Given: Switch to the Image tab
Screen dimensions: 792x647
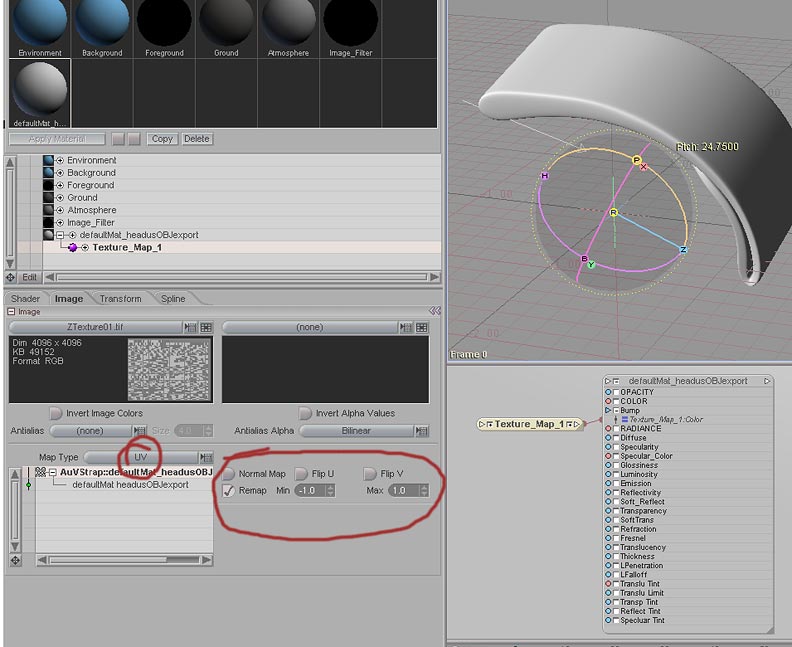Looking at the screenshot, I should coord(69,298).
